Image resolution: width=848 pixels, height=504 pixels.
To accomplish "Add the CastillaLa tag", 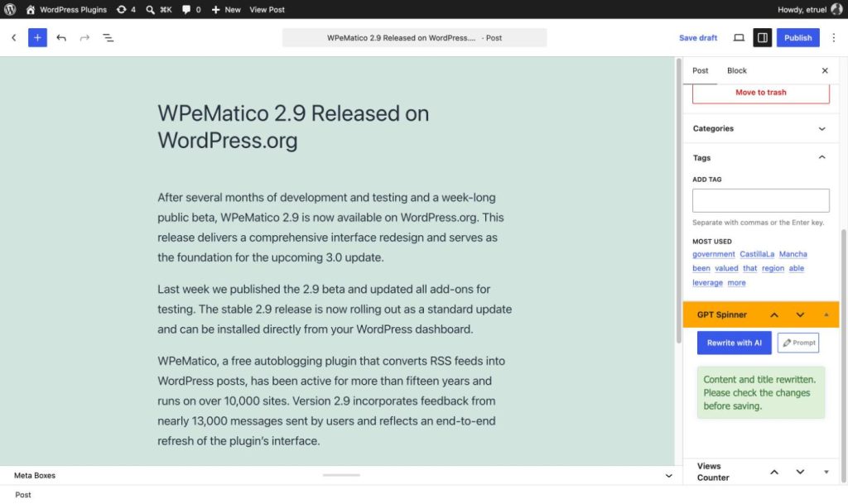I will click(757, 254).
